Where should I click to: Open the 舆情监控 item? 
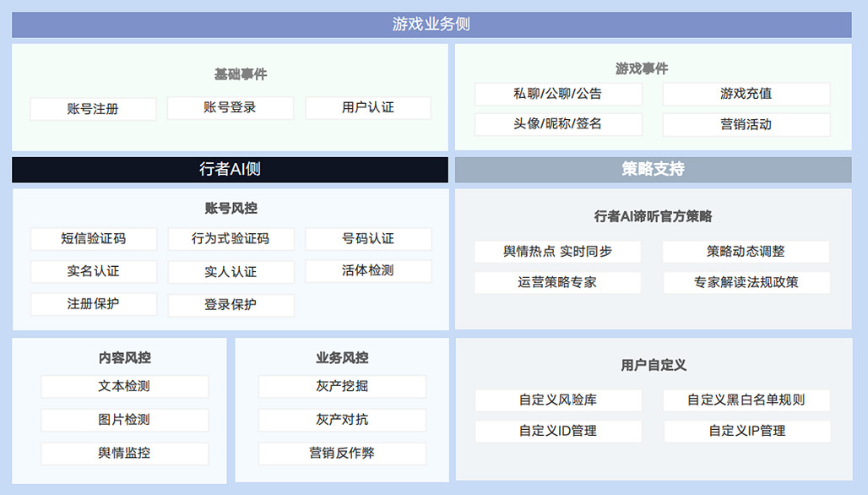pos(124,453)
